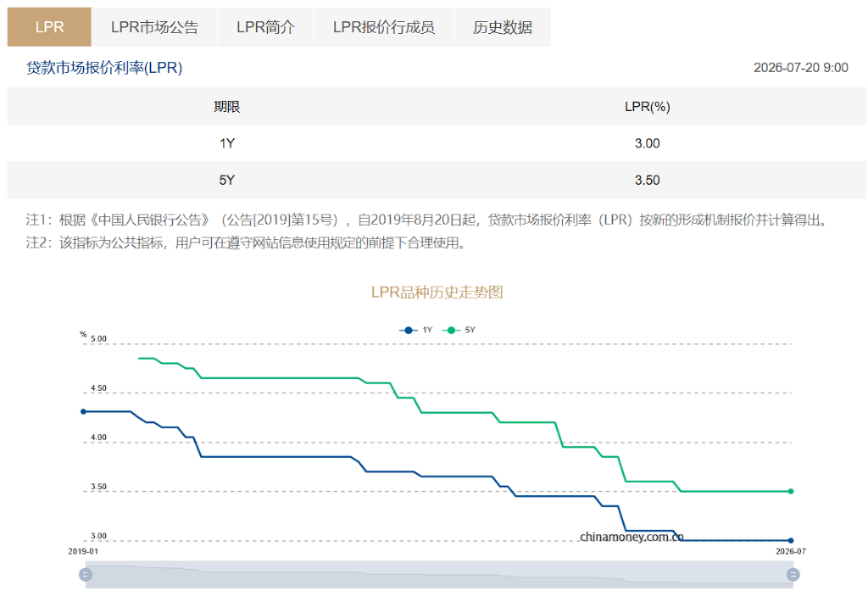Switch to the LPR简介 tab
Image resolution: width=868 pixels, height=614 pixels.
coord(265,26)
